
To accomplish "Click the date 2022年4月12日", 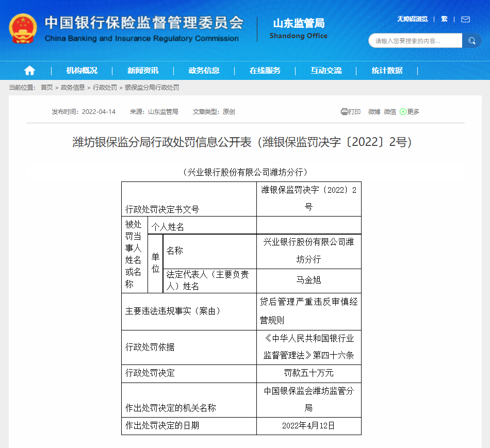I will (309, 425).
